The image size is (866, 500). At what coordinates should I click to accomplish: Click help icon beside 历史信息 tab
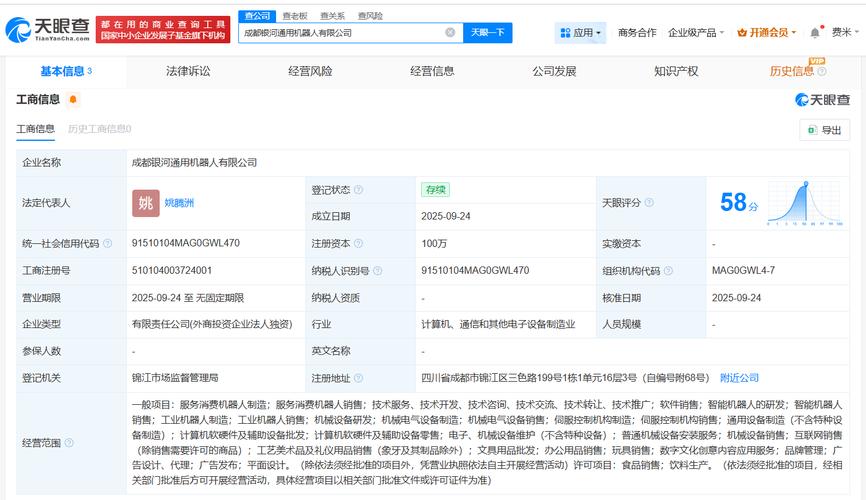point(822,71)
